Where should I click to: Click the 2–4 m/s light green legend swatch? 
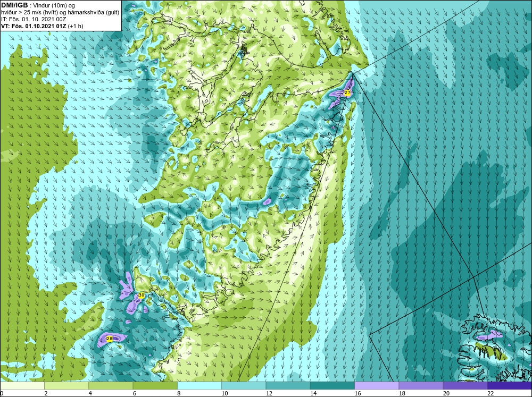(66, 386)
